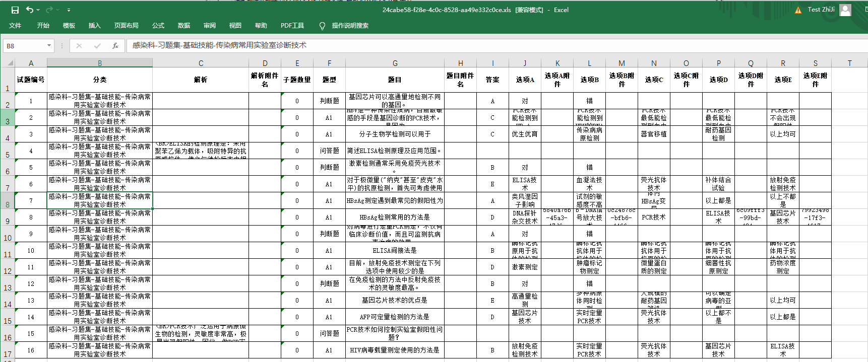The width and height of the screenshot is (868, 362).
Task: Switch to the 插入 ribbon tab
Action: tap(95, 26)
